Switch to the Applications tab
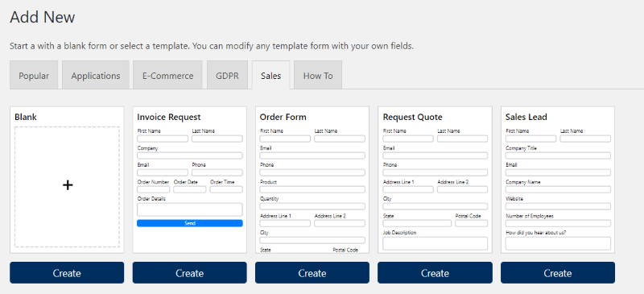This screenshot has width=644, height=294. pyautogui.click(x=96, y=76)
